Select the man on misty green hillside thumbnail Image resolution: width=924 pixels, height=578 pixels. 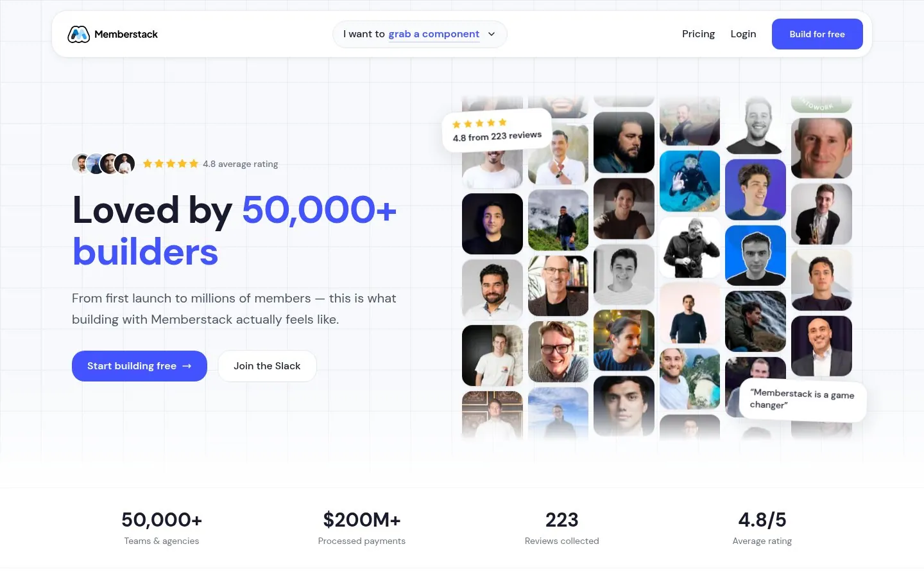point(558,220)
